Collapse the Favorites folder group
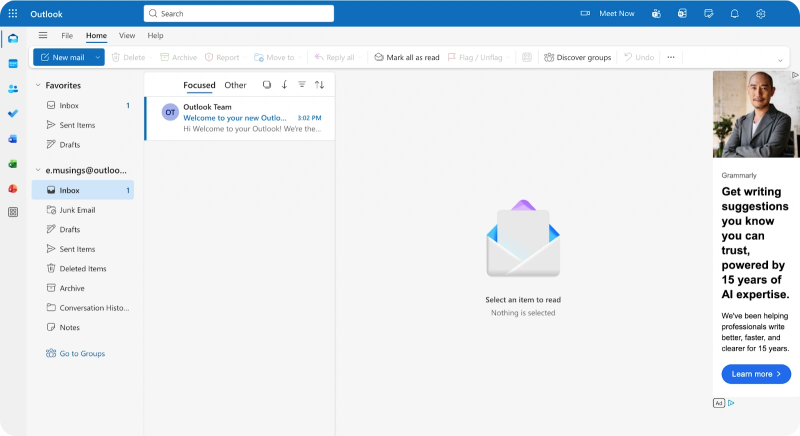Viewport: 800px width, 436px height. pyautogui.click(x=37, y=86)
